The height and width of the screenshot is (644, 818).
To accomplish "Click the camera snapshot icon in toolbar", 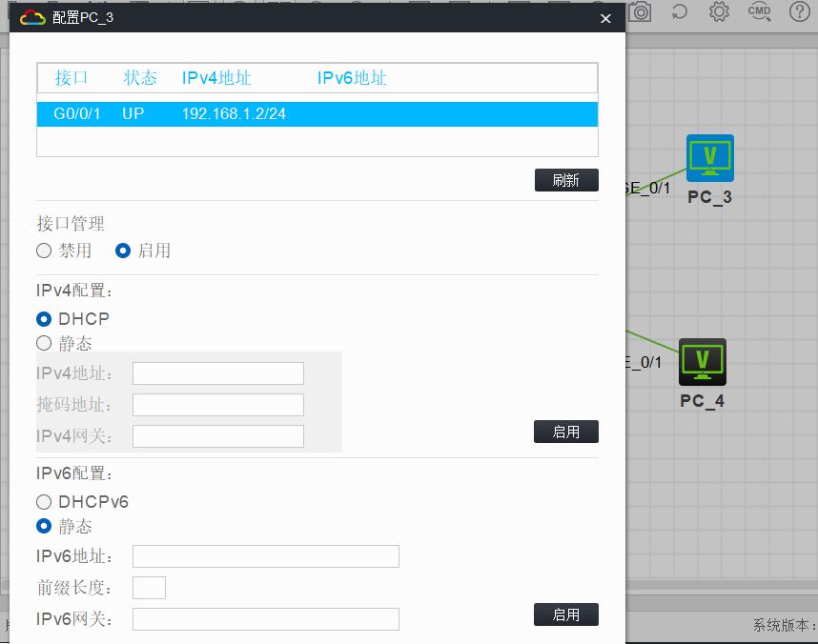I will [641, 11].
